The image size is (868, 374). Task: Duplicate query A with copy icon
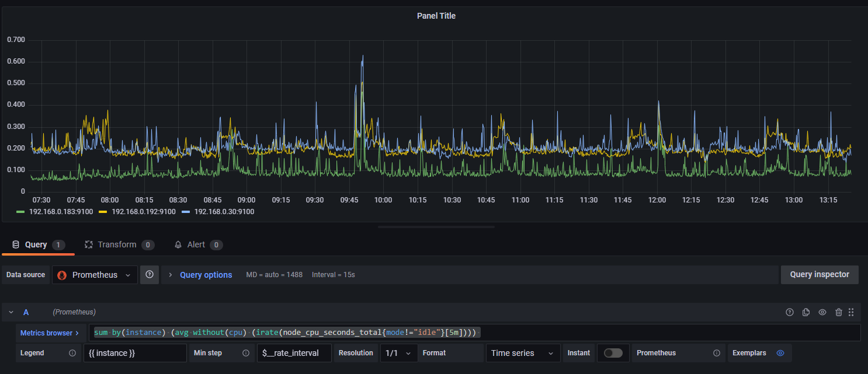click(x=806, y=312)
